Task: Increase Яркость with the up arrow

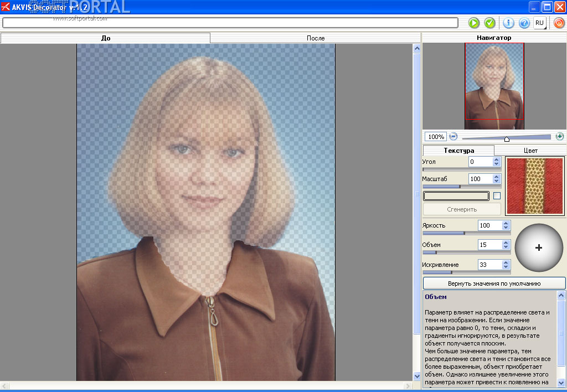Action: tap(506, 223)
